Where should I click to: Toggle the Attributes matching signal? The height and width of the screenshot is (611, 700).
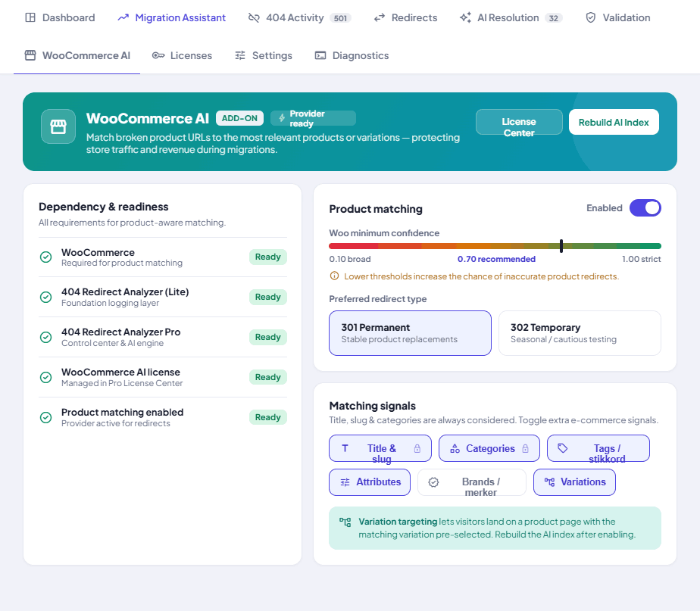click(370, 482)
